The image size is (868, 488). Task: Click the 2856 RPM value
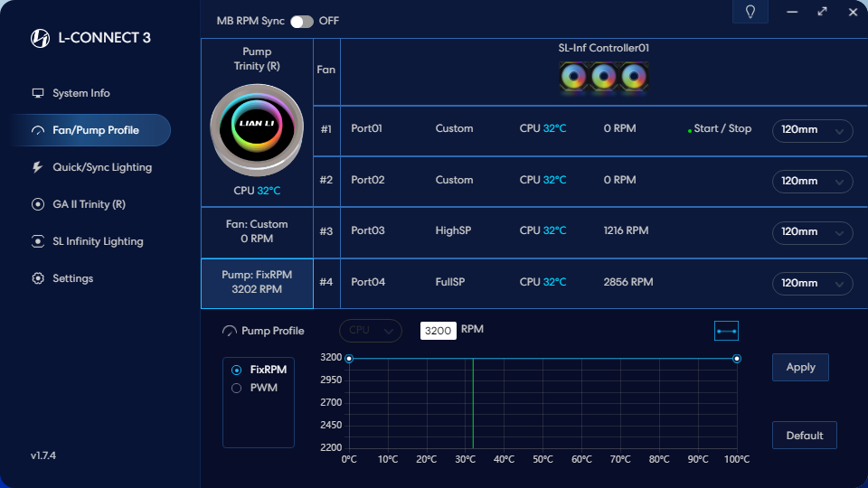628,282
